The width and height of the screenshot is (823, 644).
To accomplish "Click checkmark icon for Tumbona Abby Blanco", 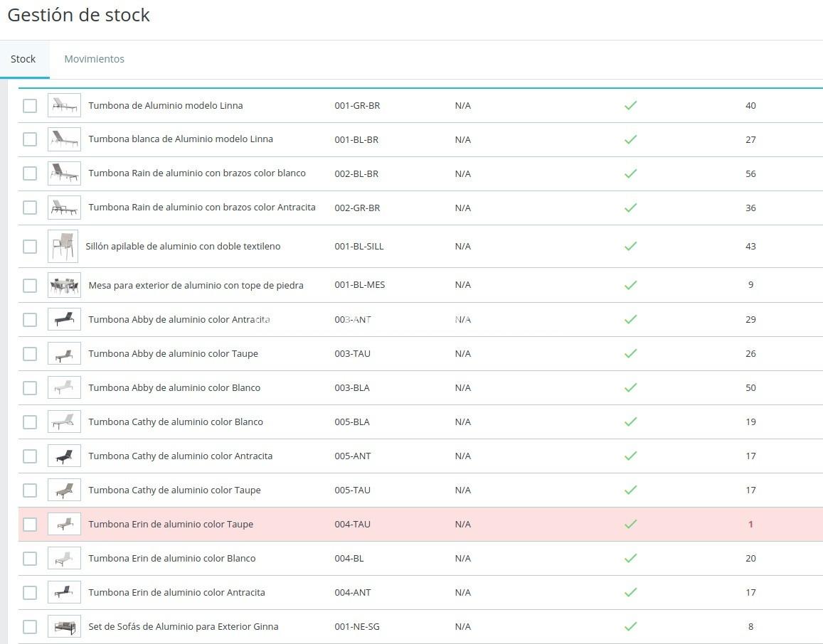I will tap(630, 387).
